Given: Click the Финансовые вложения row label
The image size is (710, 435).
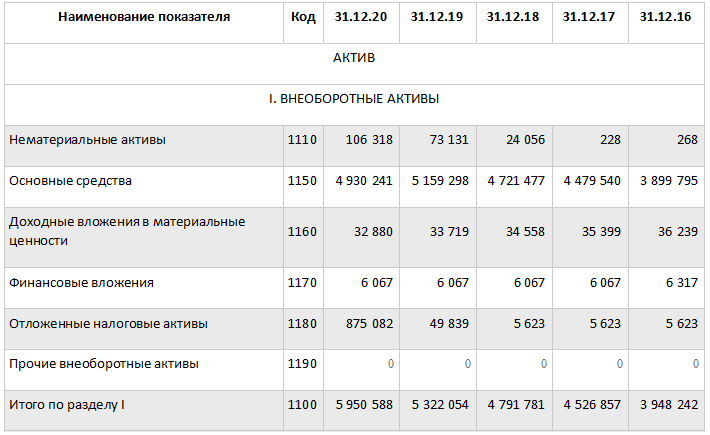Looking at the screenshot, I should tap(82, 283).
